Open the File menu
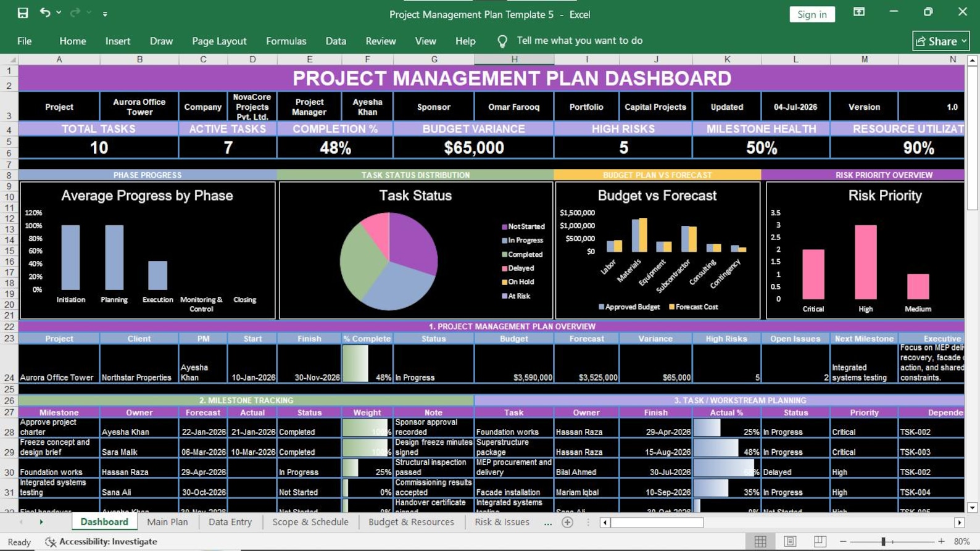 coord(25,41)
